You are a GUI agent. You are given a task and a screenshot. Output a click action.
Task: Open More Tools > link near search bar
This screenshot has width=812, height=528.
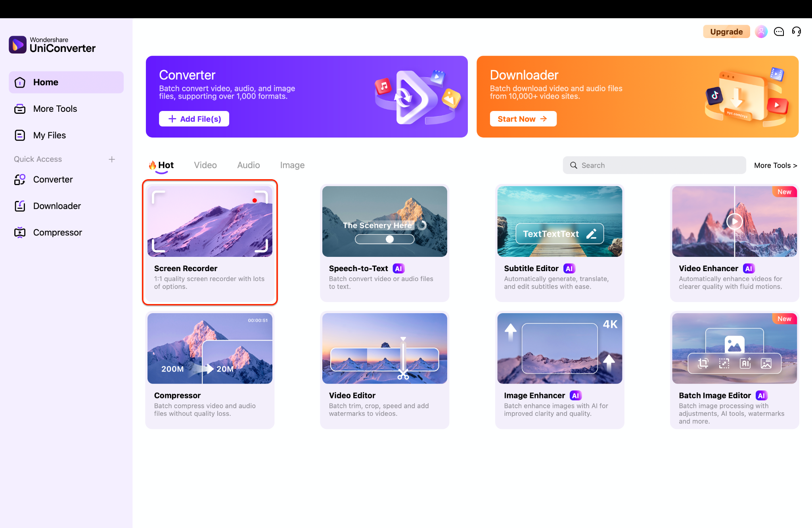coord(775,165)
